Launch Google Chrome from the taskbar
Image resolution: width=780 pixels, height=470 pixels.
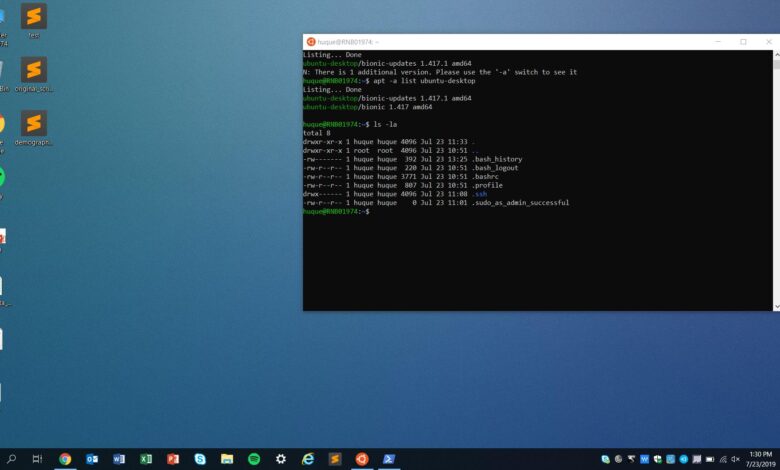[65, 459]
